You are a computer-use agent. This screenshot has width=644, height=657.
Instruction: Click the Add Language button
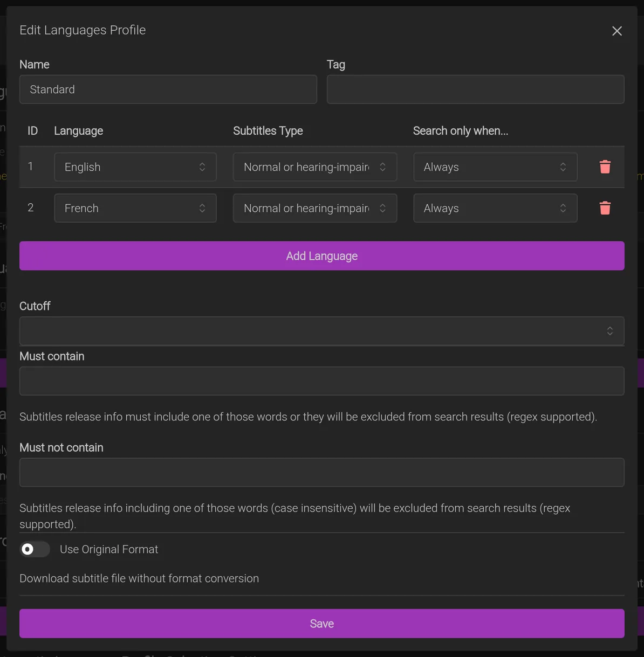coord(322,256)
